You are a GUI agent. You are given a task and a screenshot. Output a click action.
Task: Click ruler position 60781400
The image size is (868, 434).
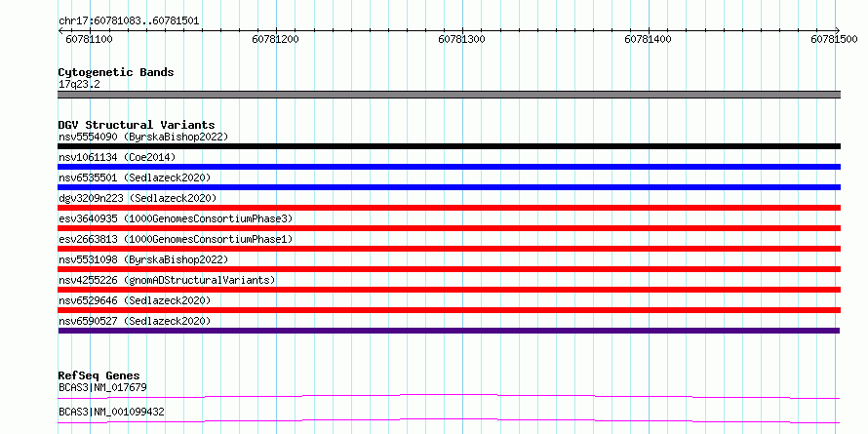click(x=648, y=39)
